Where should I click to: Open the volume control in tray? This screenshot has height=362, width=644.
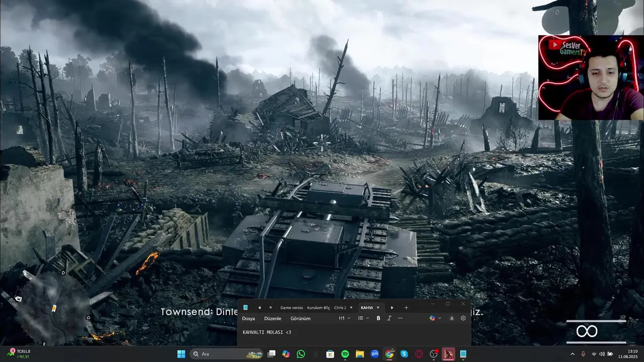[x=602, y=354]
